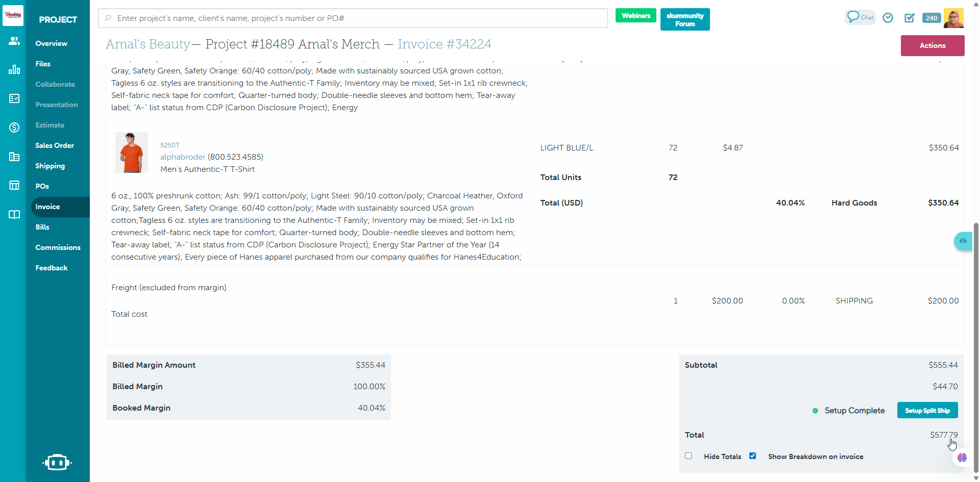This screenshot has width=980, height=482.
Task: Click the dollar sign icon in sidebar
Action: [x=14, y=128]
